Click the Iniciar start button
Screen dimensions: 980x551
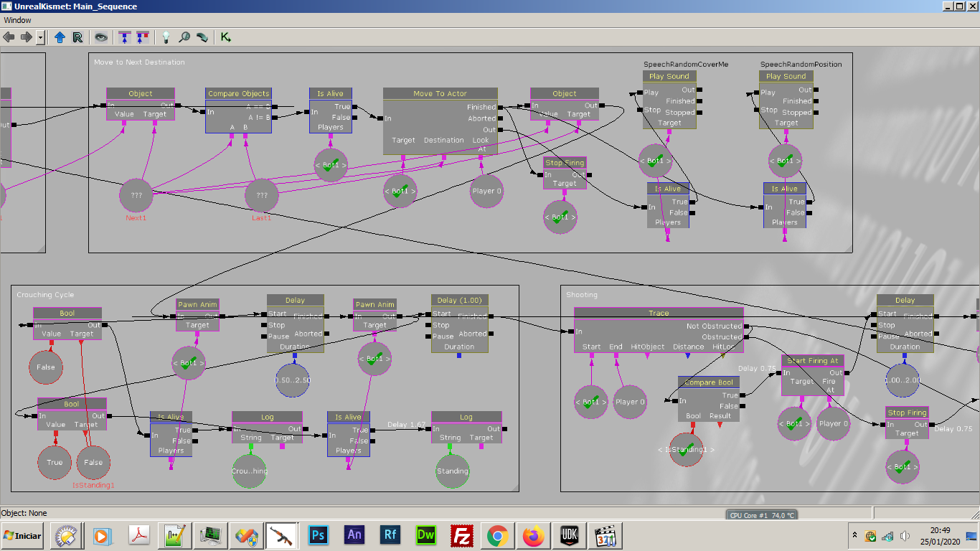[22, 536]
